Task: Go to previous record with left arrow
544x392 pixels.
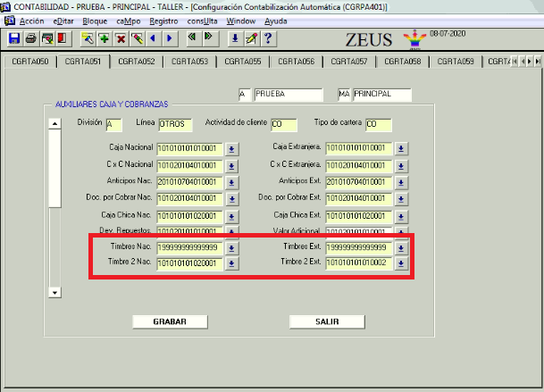Action: [152, 38]
